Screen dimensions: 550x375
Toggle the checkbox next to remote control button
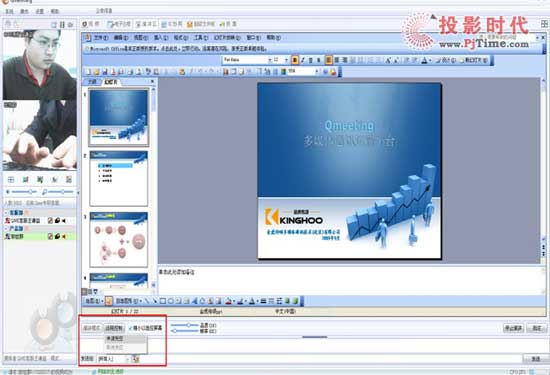(130, 328)
